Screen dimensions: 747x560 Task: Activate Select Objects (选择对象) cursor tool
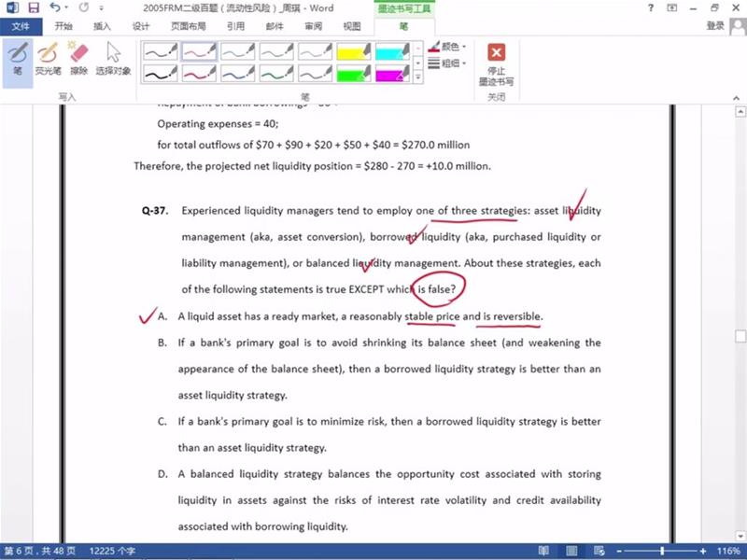click(x=113, y=59)
